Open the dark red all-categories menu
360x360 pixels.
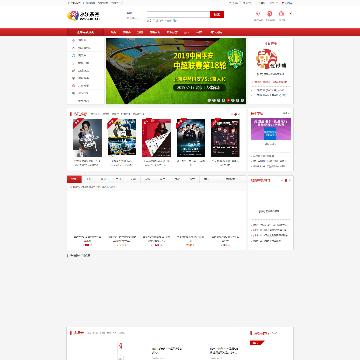click(86, 32)
